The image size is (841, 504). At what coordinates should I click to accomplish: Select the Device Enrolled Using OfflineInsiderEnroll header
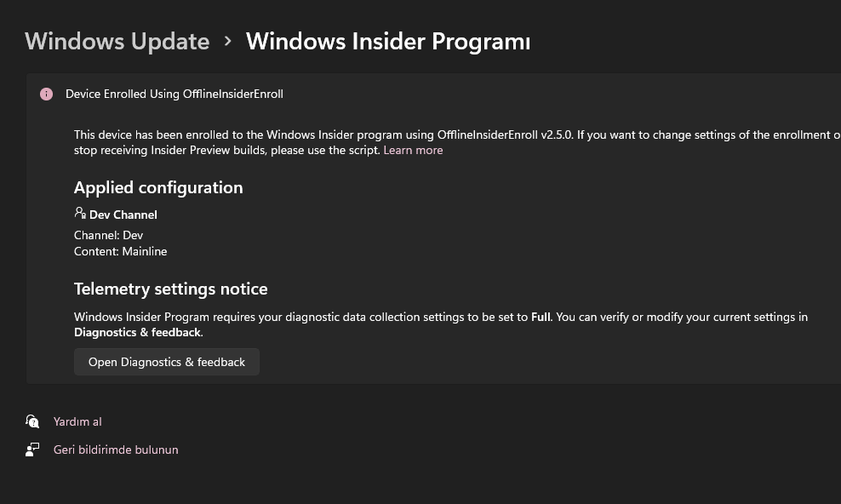[x=174, y=94]
